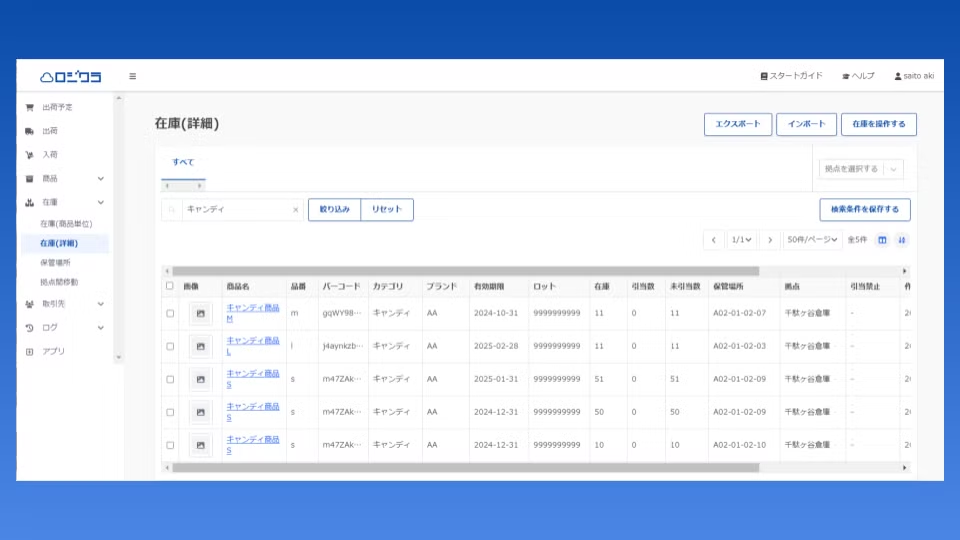Click the horizontal scrollbar above the table
The image size is (960, 540).
point(465,271)
